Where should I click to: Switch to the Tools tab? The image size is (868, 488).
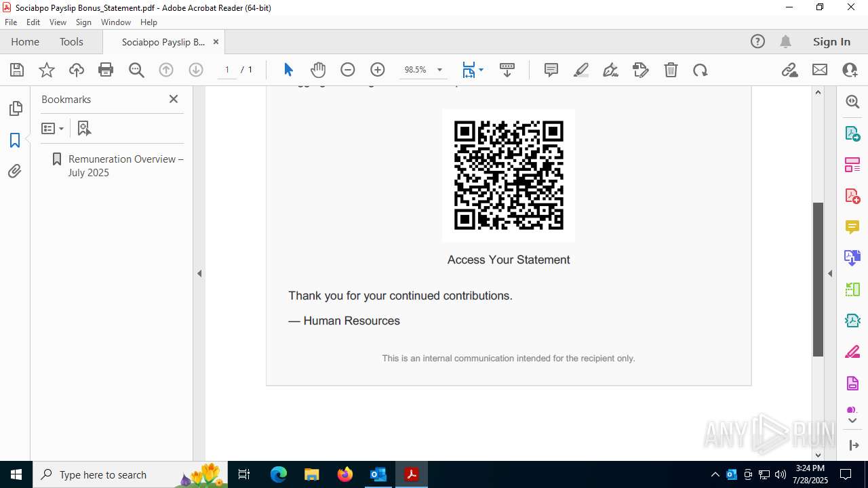(x=71, y=42)
